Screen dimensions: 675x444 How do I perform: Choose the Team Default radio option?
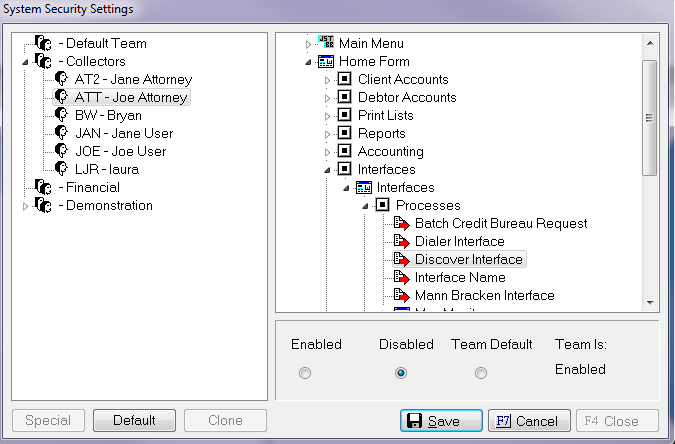click(x=481, y=373)
